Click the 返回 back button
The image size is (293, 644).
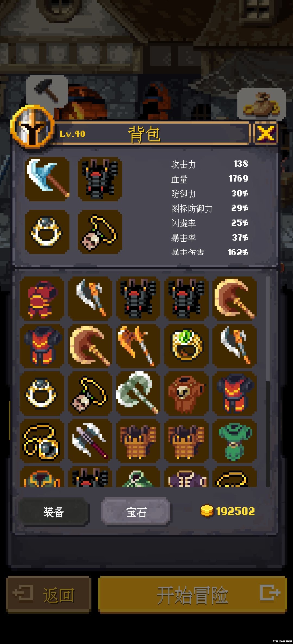(x=48, y=594)
